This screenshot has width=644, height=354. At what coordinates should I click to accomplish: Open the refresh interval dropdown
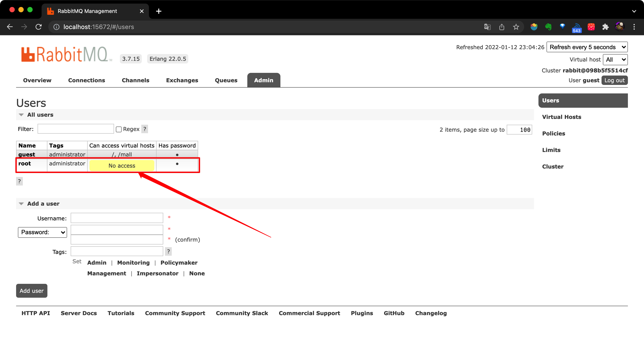587,47
